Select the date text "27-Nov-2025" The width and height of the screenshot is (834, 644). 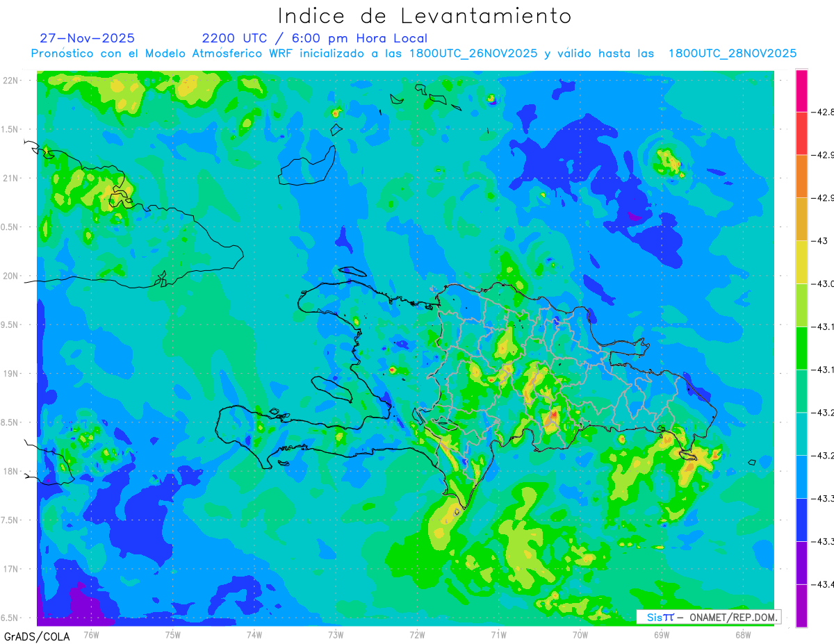(x=88, y=38)
